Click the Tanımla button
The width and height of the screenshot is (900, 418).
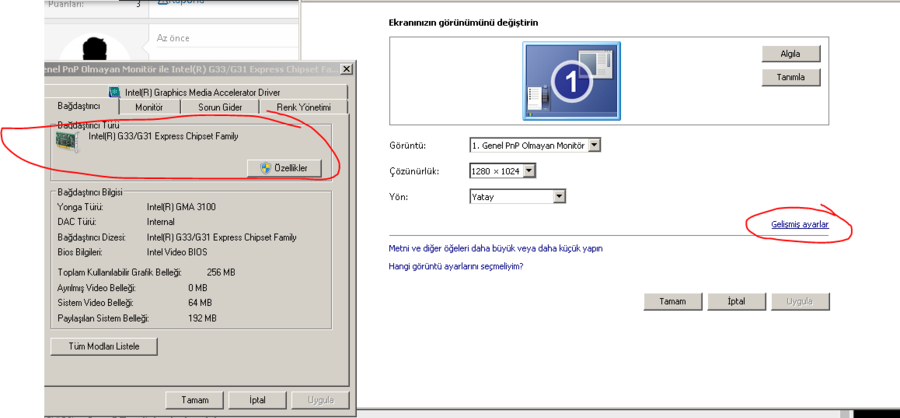[x=791, y=78]
